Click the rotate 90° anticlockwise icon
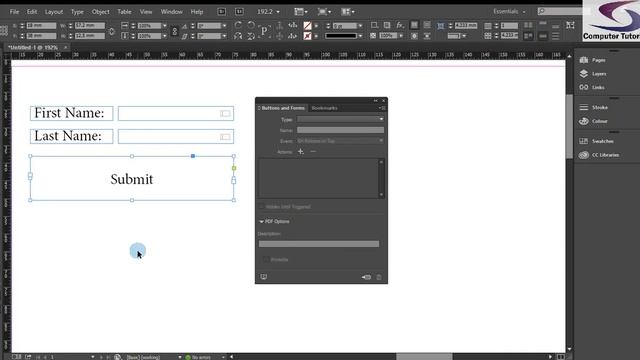The width and height of the screenshot is (640, 360). [x=251, y=25]
